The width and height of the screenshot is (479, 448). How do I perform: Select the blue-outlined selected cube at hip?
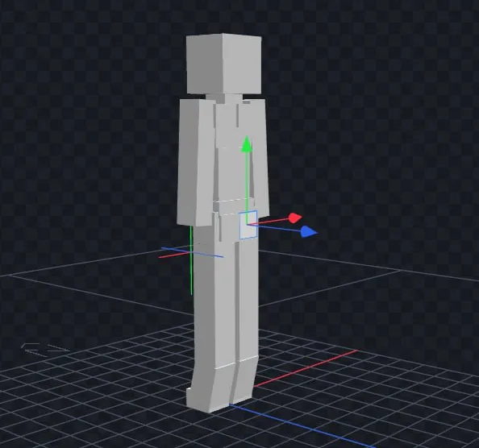point(248,225)
